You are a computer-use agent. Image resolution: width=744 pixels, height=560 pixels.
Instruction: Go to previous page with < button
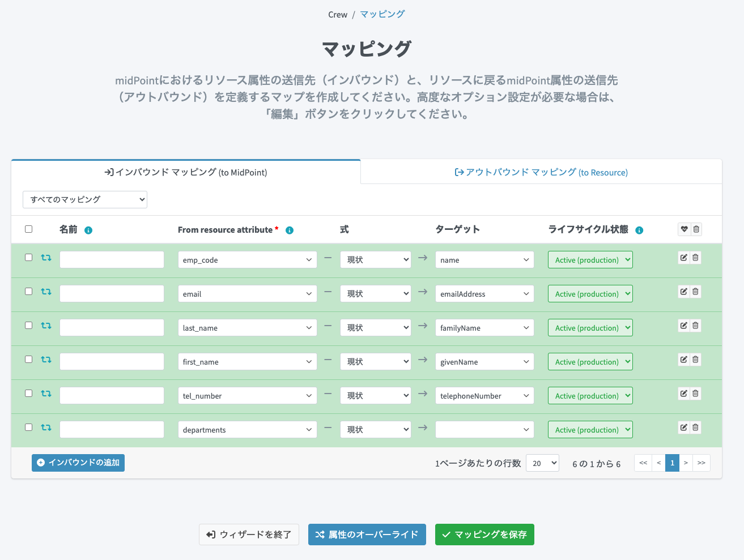tap(659, 463)
